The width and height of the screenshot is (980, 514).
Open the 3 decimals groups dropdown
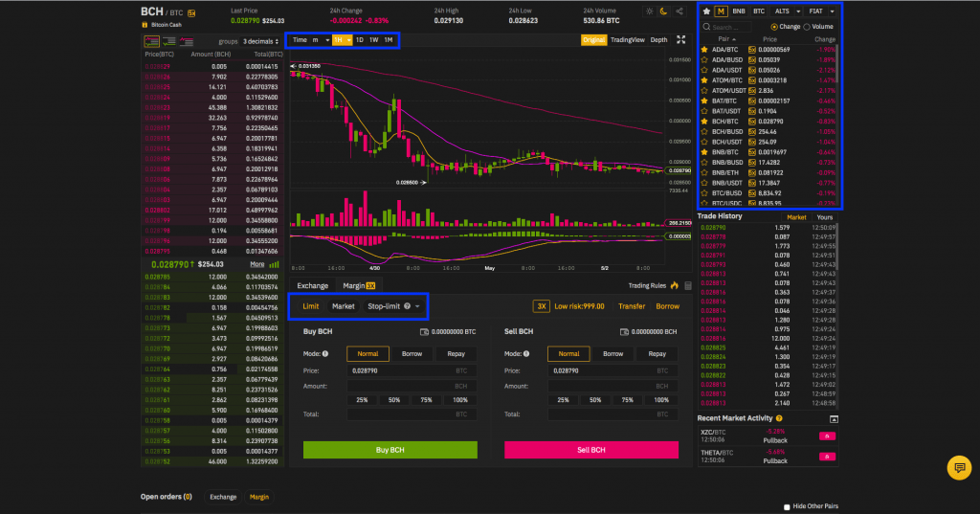click(x=260, y=41)
